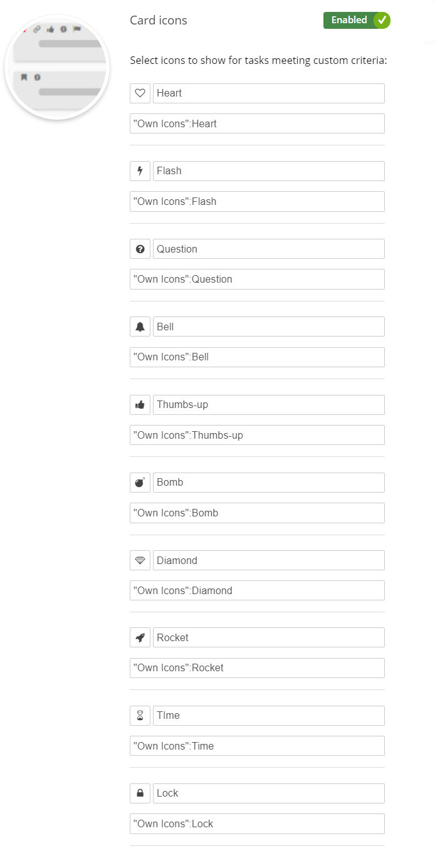Select the Bell icon button

click(x=139, y=327)
